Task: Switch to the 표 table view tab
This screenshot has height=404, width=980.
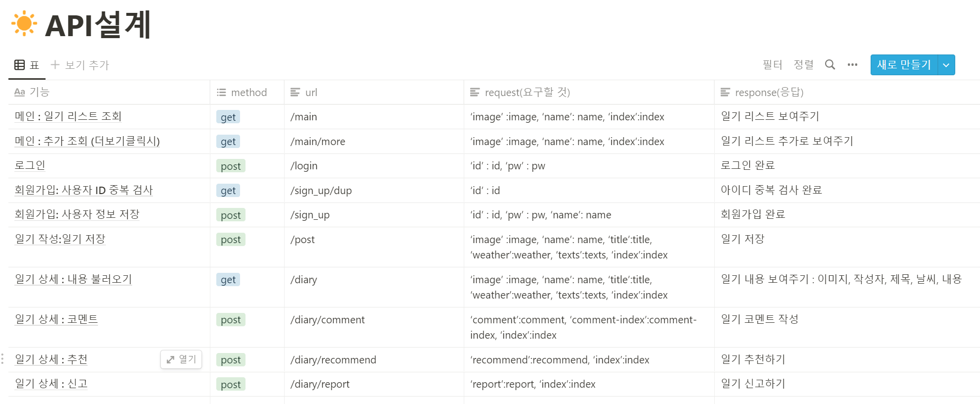Action: (x=27, y=65)
